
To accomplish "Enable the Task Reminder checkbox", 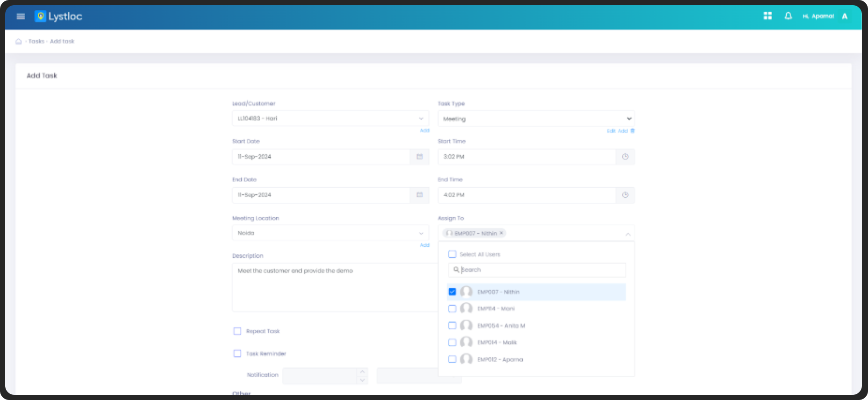I will [x=237, y=354].
